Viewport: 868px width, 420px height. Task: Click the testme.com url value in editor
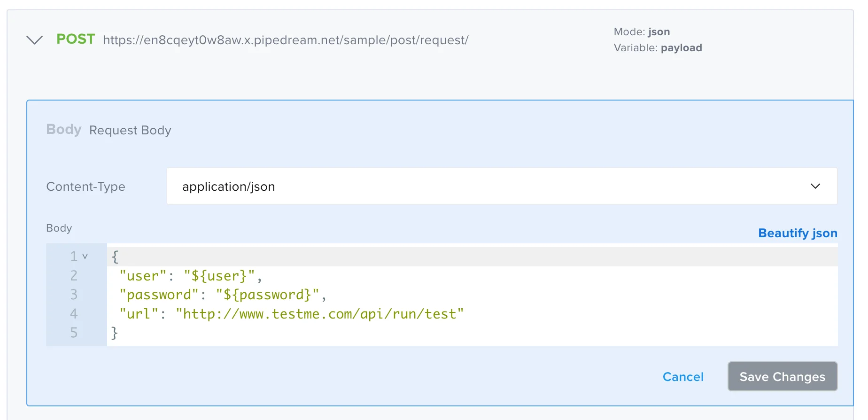pos(319,314)
